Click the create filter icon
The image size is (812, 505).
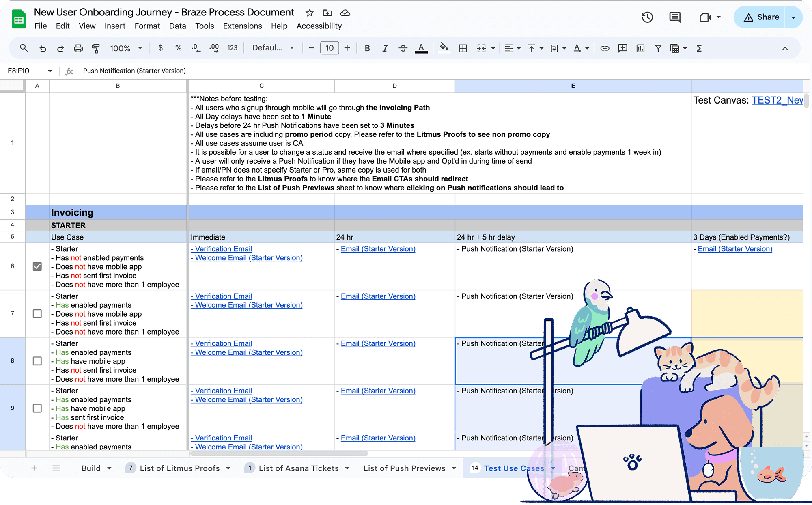(x=658, y=48)
